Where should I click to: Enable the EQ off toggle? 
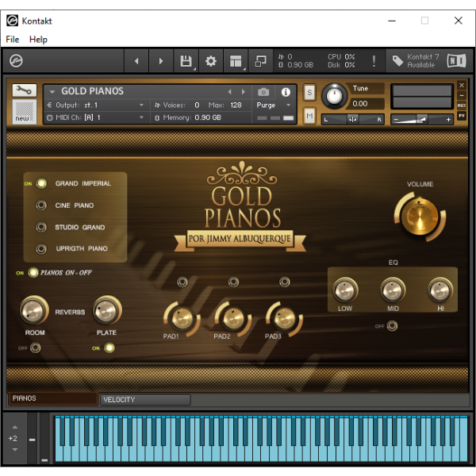[392, 326]
